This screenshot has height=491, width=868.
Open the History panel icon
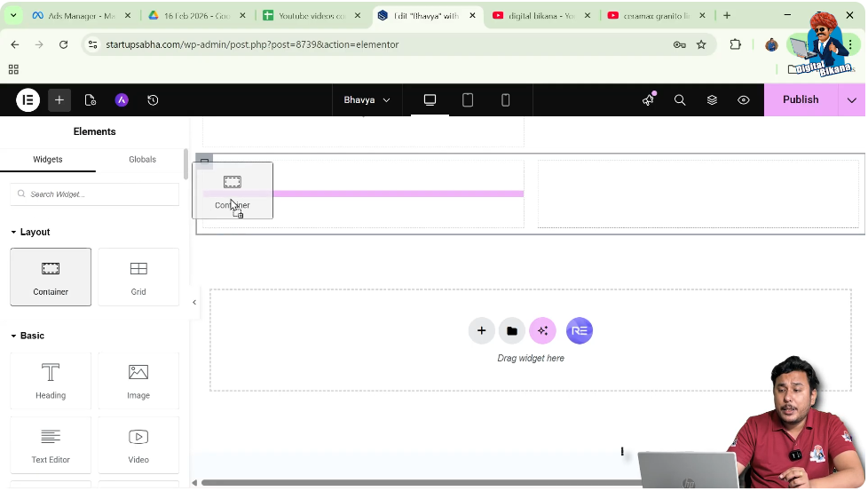tap(153, 100)
